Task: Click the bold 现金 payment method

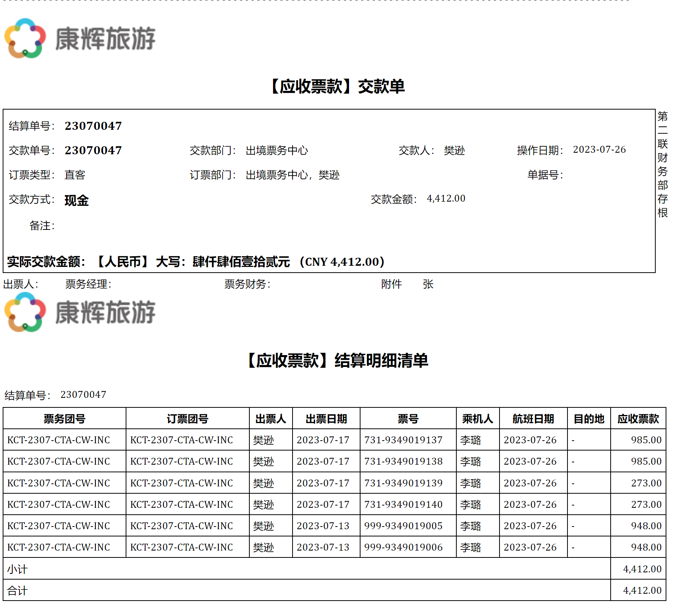Action: (76, 200)
